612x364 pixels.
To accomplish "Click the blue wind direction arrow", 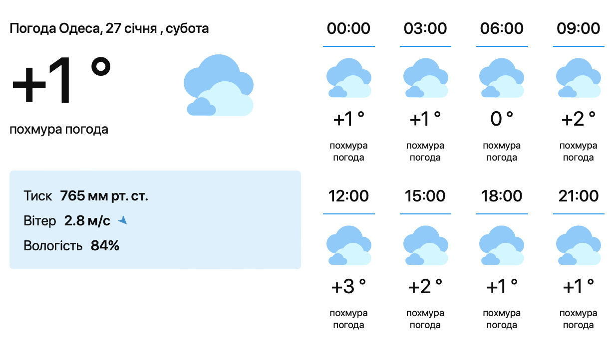I will point(123,220).
